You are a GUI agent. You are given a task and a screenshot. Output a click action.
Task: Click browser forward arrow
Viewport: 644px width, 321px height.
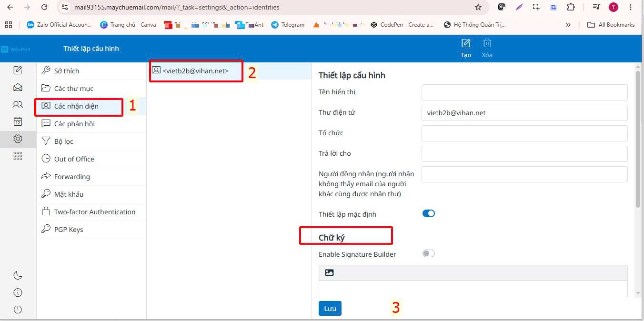click(27, 7)
